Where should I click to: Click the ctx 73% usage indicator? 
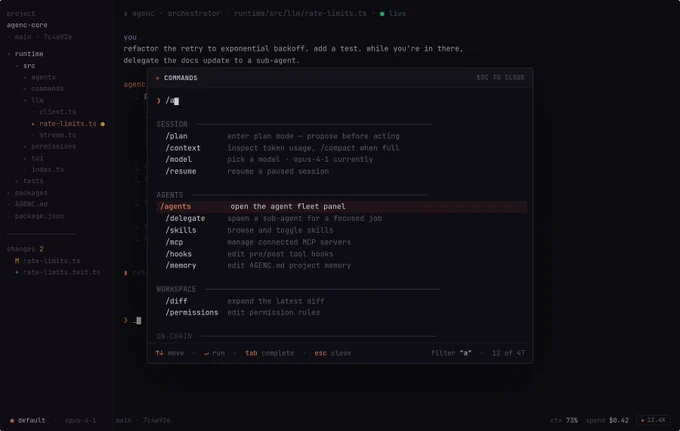click(x=564, y=420)
